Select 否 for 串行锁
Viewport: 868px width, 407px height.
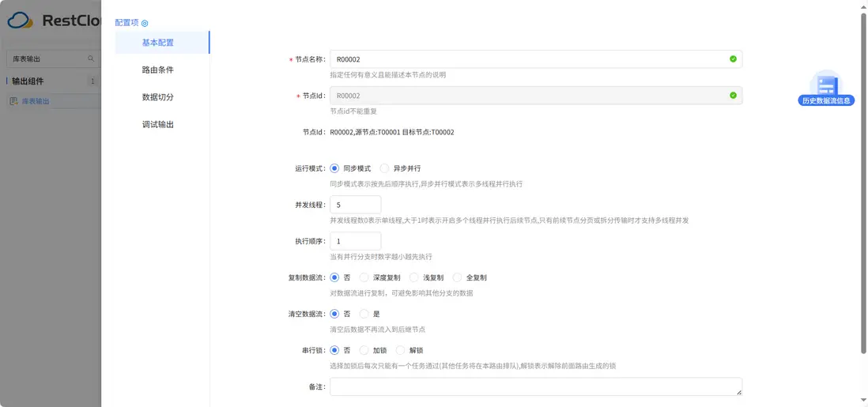point(334,350)
